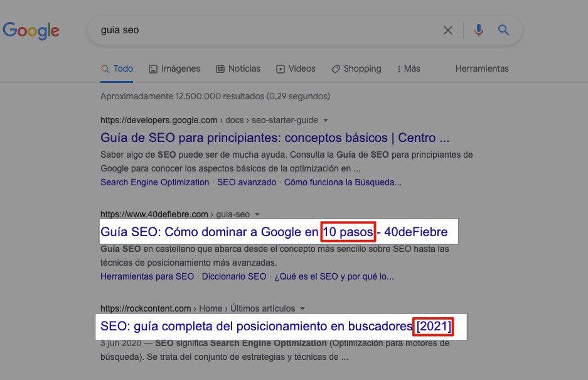Follow 'Cómo funciona la Búsqueda...' sitelink
This screenshot has width=588, height=380.
pos(343,182)
